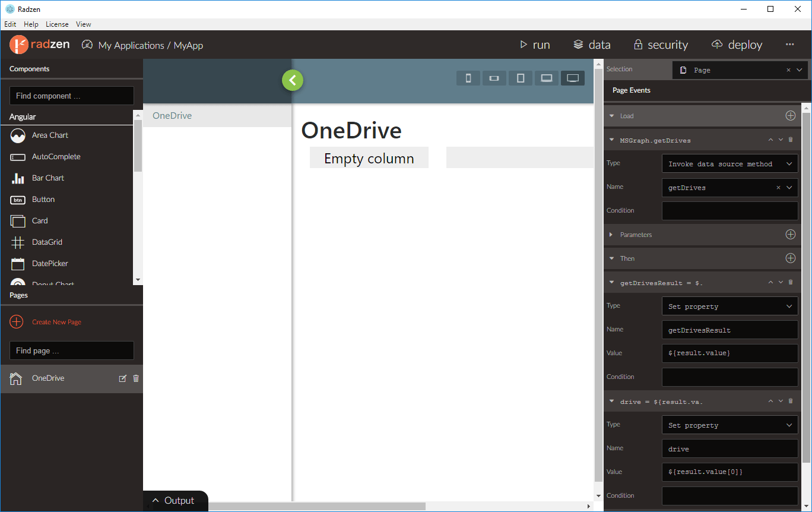Move drive action down
The width and height of the screenshot is (812, 512).
(781, 401)
